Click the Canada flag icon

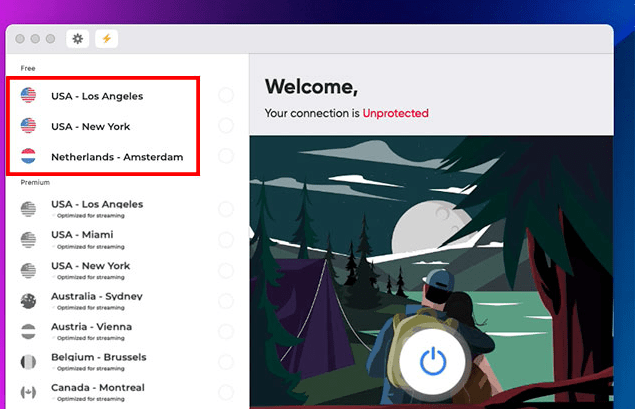28,392
